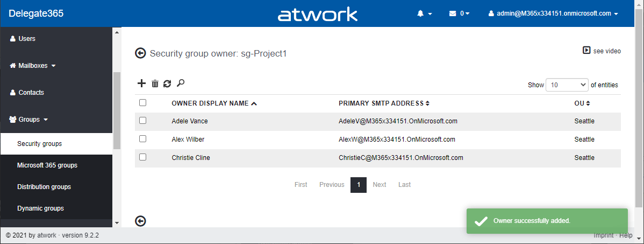Click sidebar scrollbar down arrow
The height and width of the screenshot is (244, 644).
point(117,222)
